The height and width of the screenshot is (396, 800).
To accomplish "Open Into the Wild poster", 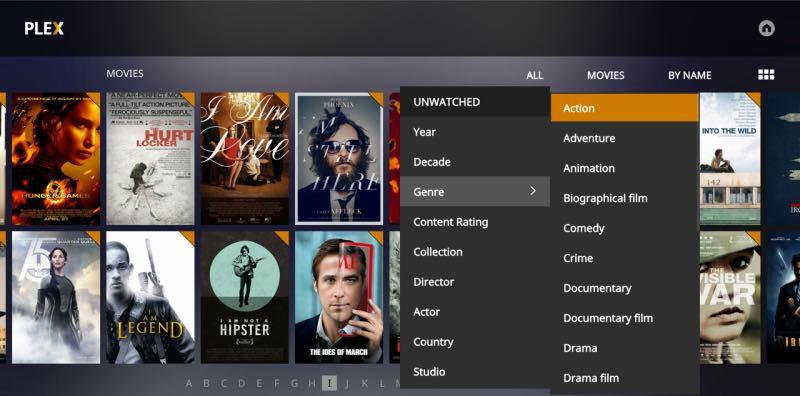I will pyautogui.click(x=730, y=159).
